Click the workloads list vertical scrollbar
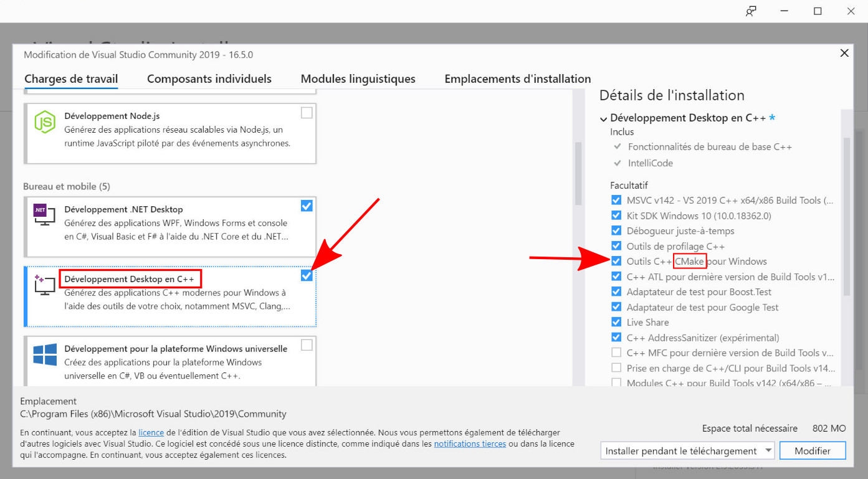This screenshot has width=868, height=479. point(578,173)
